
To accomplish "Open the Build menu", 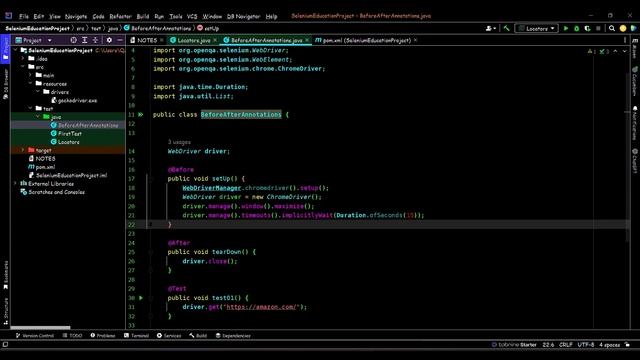I will 142,16.
